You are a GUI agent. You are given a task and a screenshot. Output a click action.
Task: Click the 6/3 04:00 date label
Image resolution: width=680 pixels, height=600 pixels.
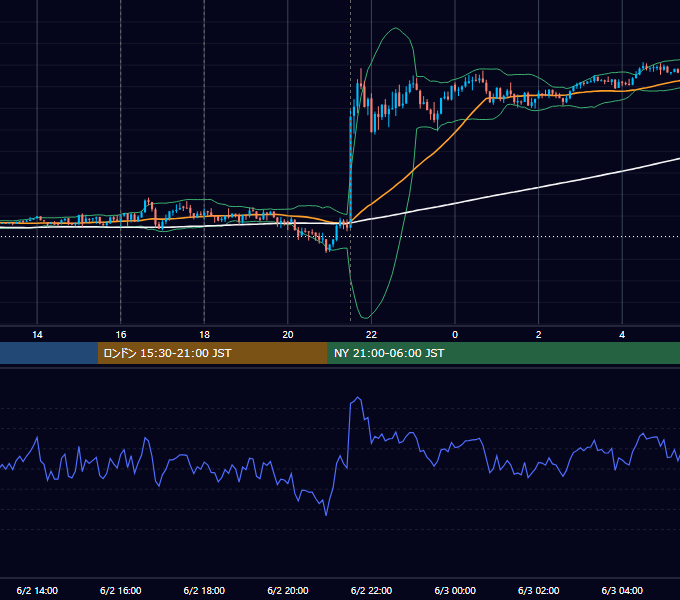pyautogui.click(x=622, y=590)
